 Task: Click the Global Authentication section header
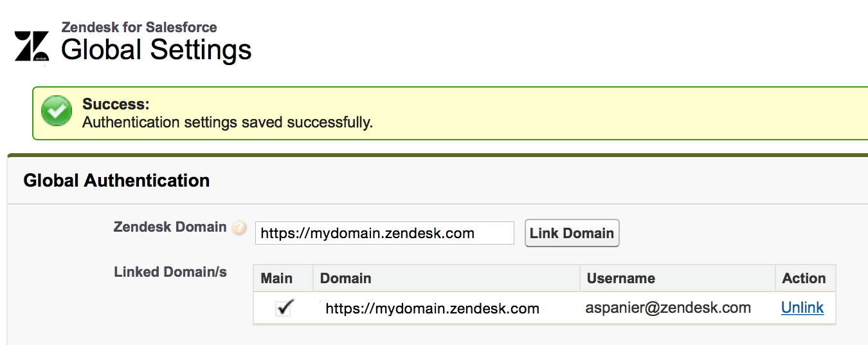[116, 181]
